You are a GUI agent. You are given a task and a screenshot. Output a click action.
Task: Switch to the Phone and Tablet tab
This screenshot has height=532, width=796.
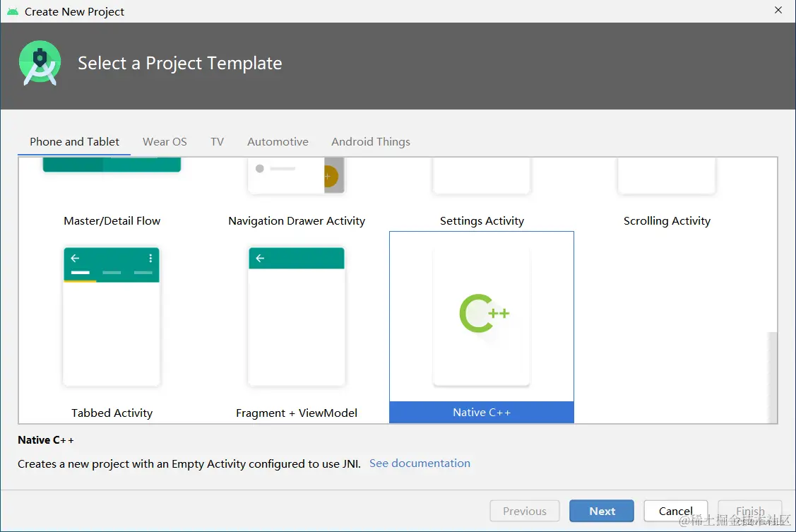pyautogui.click(x=74, y=141)
